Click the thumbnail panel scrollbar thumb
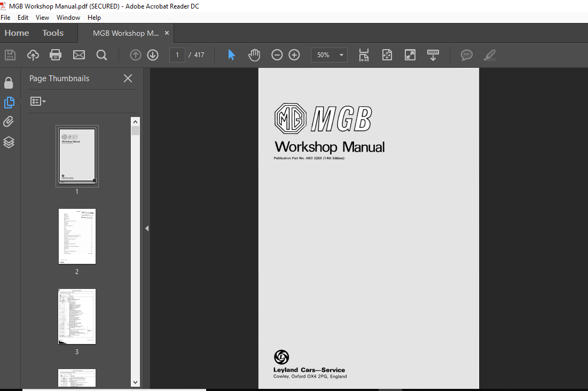588x391 pixels. [135, 131]
